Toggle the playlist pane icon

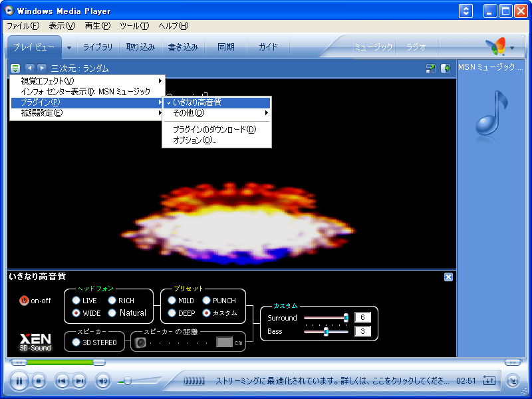[x=446, y=68]
